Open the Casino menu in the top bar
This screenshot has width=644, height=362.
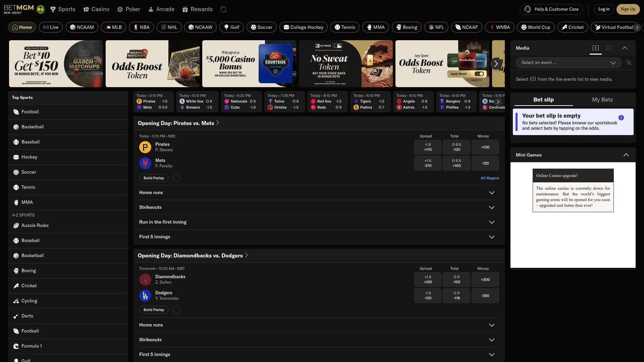pyautogui.click(x=97, y=9)
